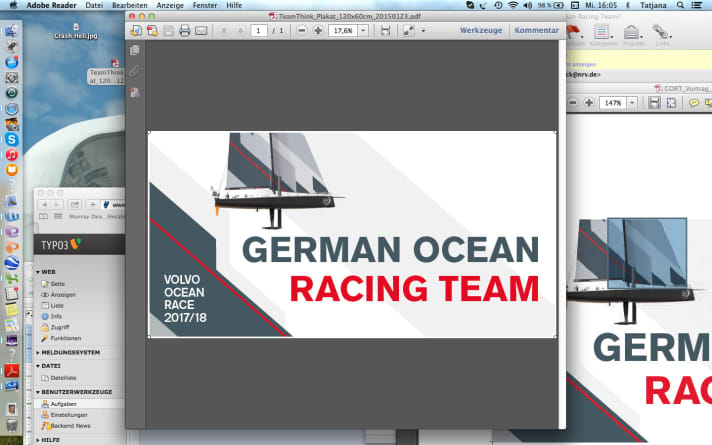Select Crash Heli.jpg file on desktop
Image resolution: width=712 pixels, height=445 pixels.
pos(76,31)
